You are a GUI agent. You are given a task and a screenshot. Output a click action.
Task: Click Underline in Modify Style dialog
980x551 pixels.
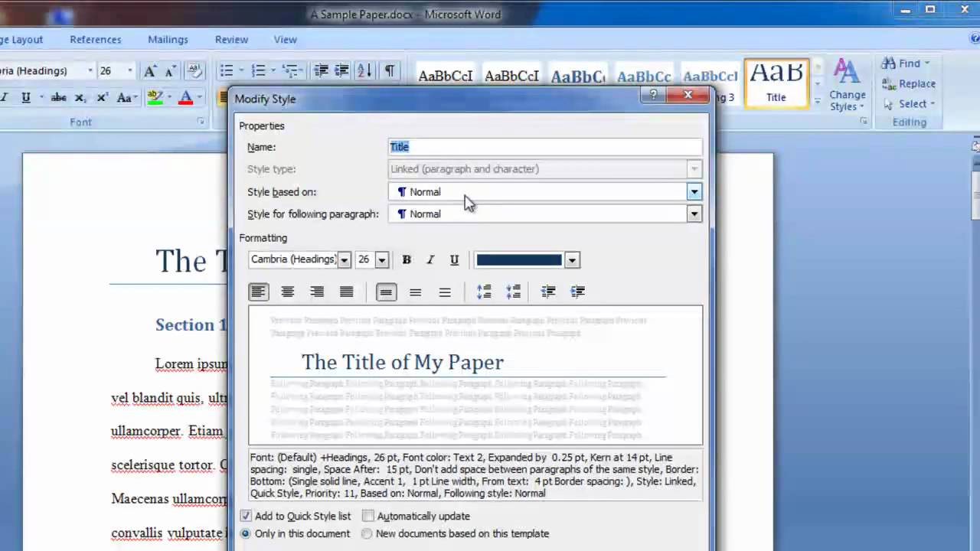pyautogui.click(x=454, y=260)
